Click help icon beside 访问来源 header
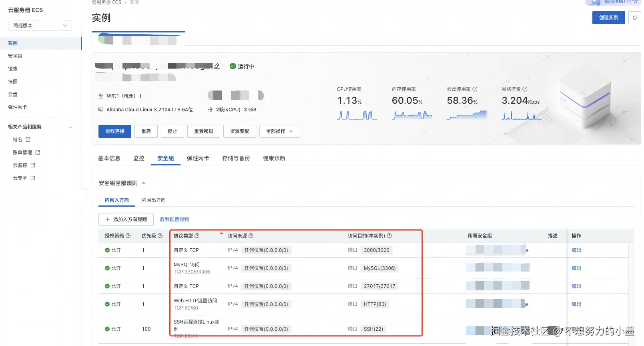This screenshot has height=346, width=644. point(251,236)
